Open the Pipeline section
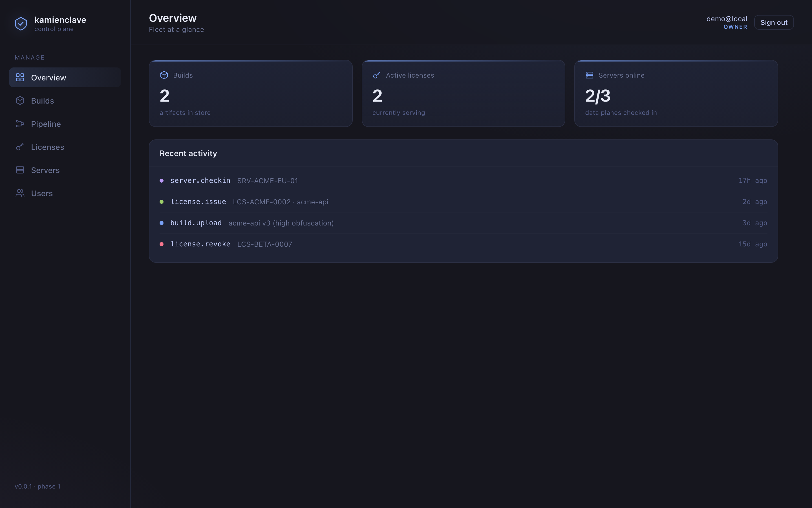The width and height of the screenshot is (812, 508). pyautogui.click(x=65, y=124)
